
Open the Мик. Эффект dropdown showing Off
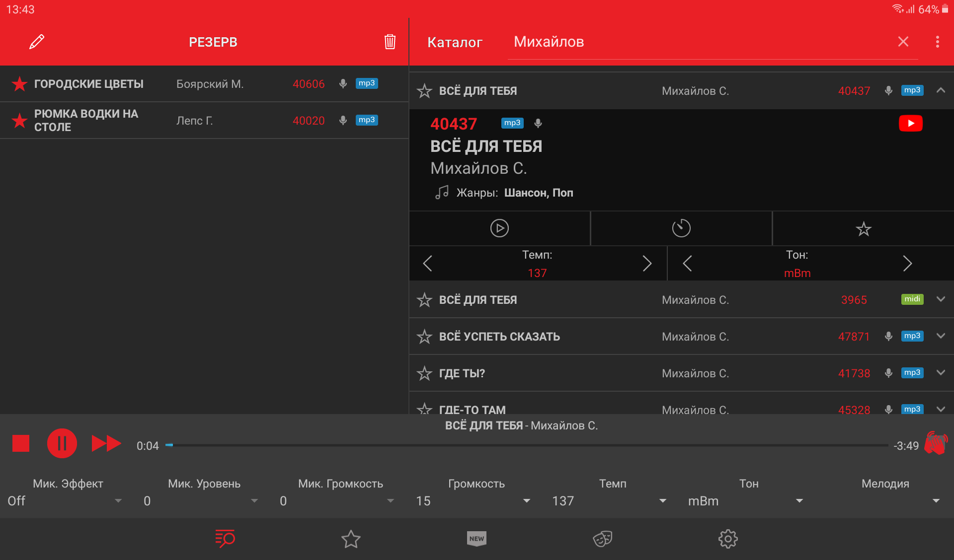tap(65, 501)
